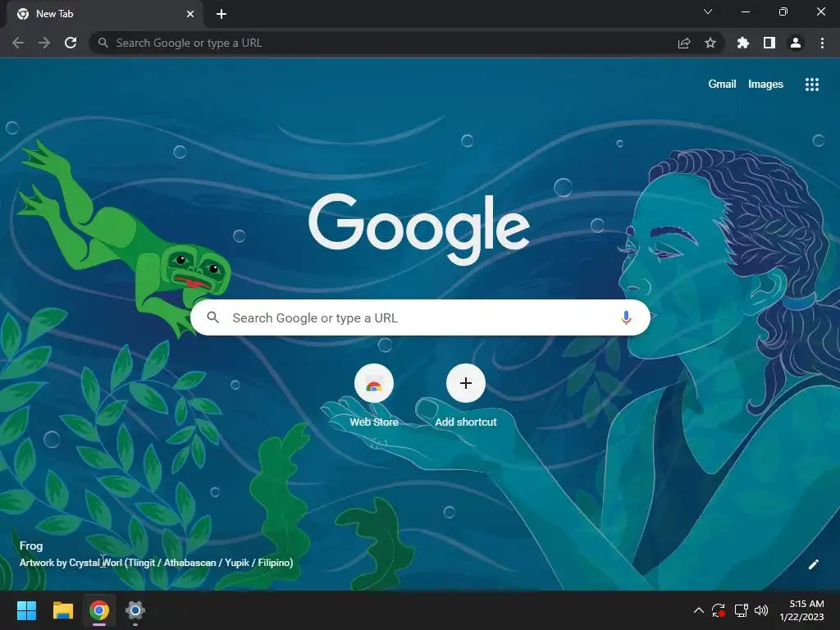Click the Google logo
840x630 pixels.
tap(419, 230)
